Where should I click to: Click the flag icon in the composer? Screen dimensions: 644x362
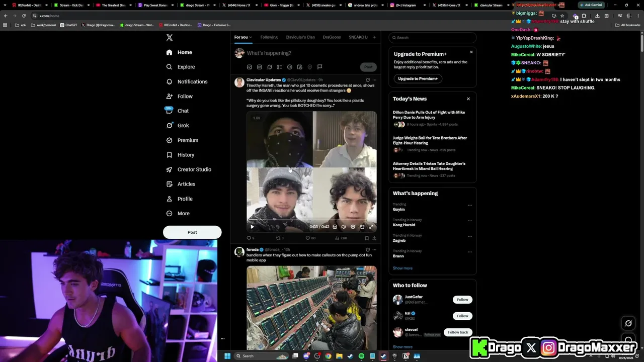coord(319,67)
